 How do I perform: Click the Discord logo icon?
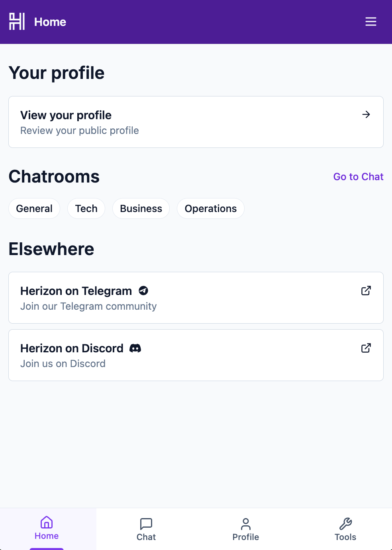[x=135, y=348]
